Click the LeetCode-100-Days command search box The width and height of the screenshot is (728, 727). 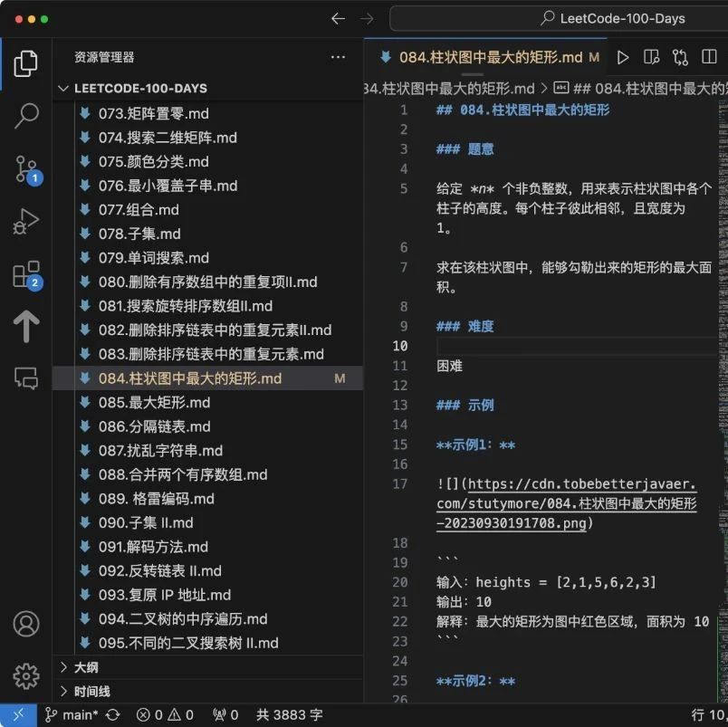tap(559, 19)
